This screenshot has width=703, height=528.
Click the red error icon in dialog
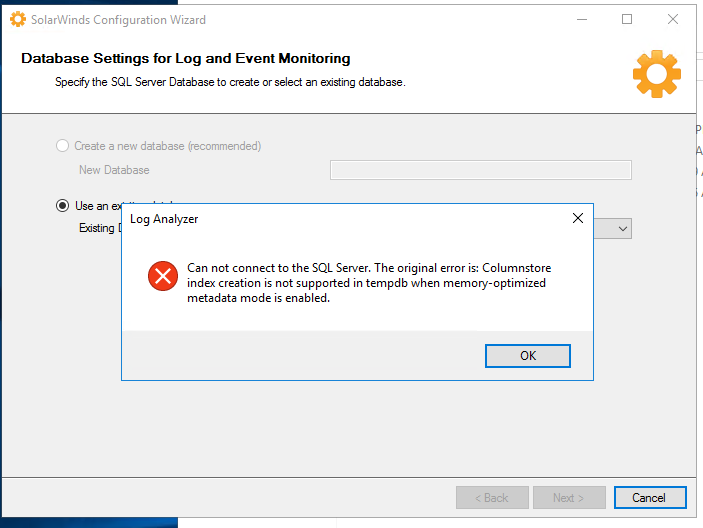[x=162, y=277]
